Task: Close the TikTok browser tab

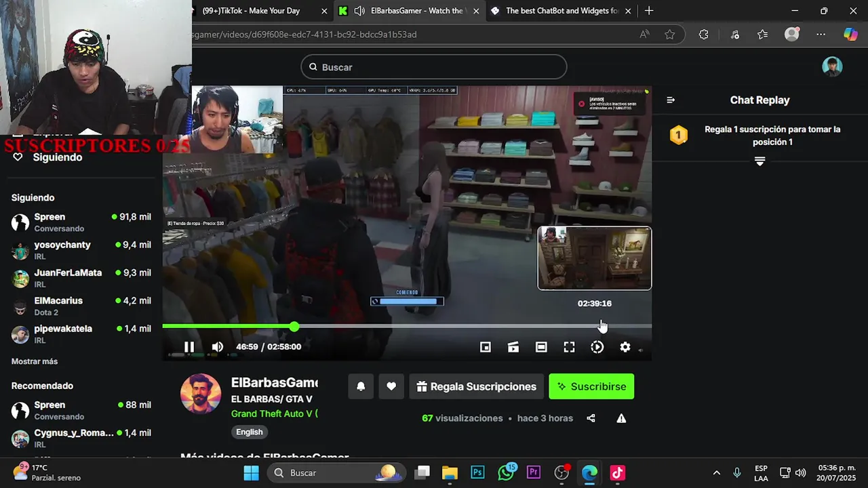Action: click(324, 11)
